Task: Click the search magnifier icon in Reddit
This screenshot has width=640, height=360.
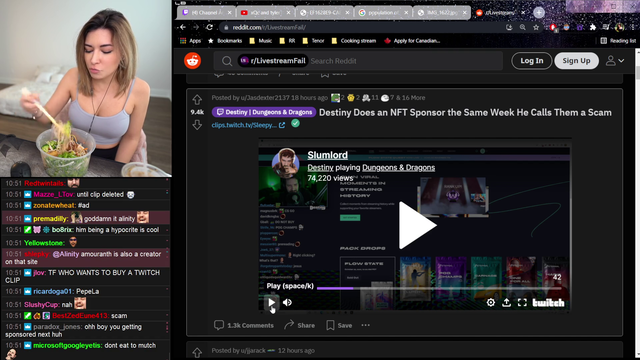Action: coord(227,61)
